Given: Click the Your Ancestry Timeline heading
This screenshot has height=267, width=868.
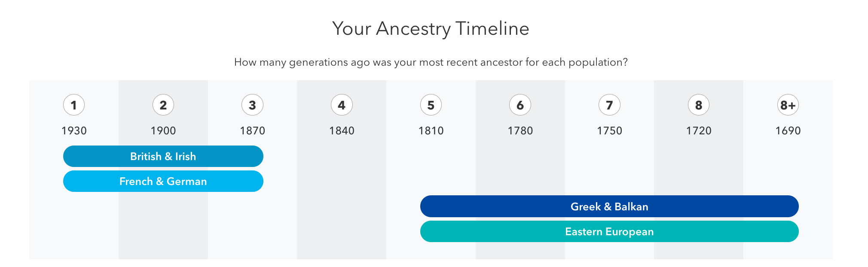Looking at the screenshot, I should tap(431, 29).
